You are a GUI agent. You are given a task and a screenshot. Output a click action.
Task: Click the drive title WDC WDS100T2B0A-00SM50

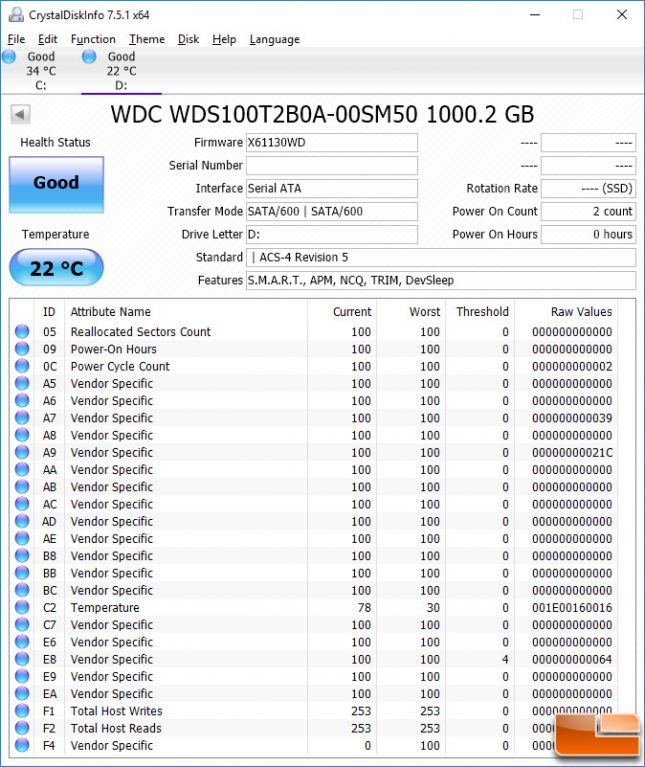point(264,114)
